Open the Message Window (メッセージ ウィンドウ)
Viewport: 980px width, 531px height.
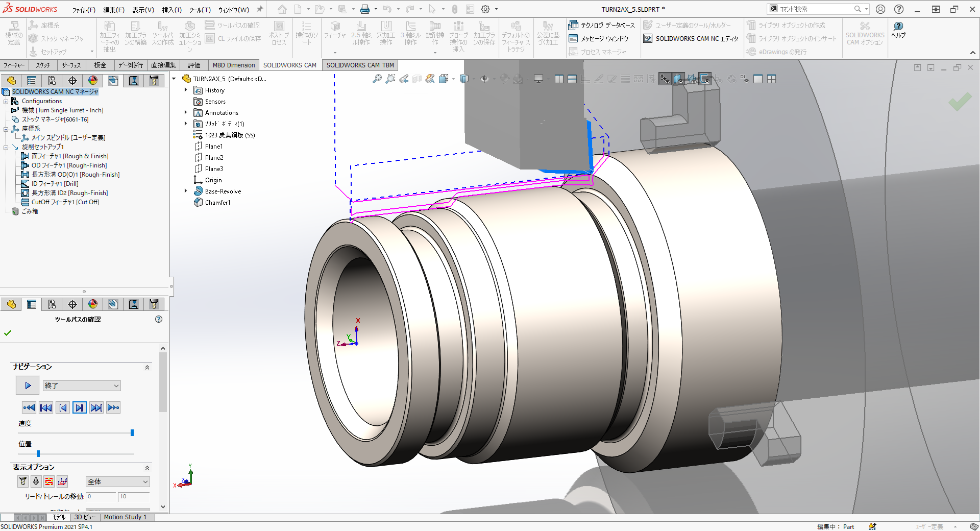(x=598, y=38)
